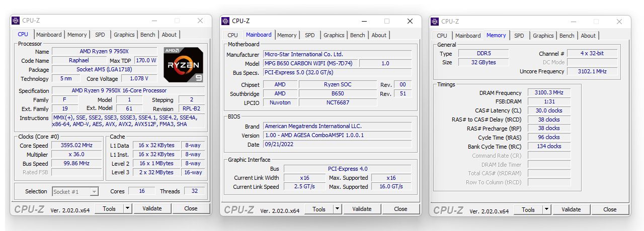This screenshot has width=644, height=231.
Task: Switch to Memory tab in the CPU window
Action: tap(77, 35)
